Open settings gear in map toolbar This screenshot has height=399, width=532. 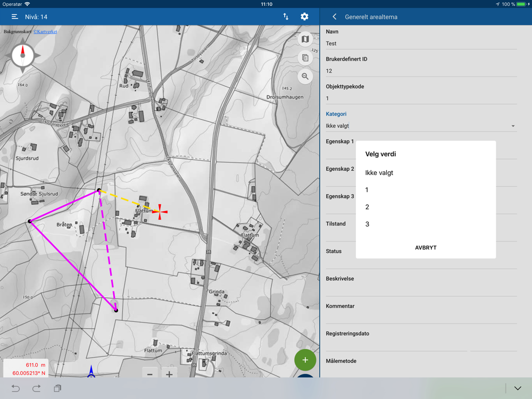304,17
